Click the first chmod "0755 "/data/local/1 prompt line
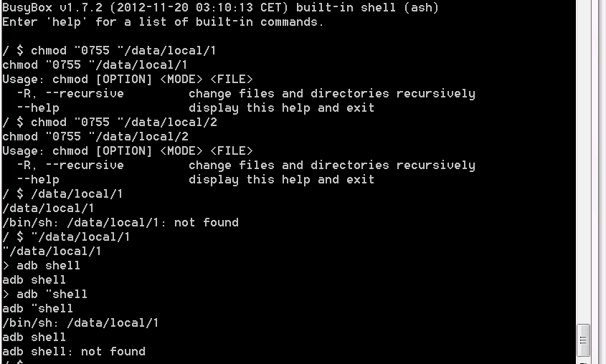The image size is (606, 364). pos(110,51)
